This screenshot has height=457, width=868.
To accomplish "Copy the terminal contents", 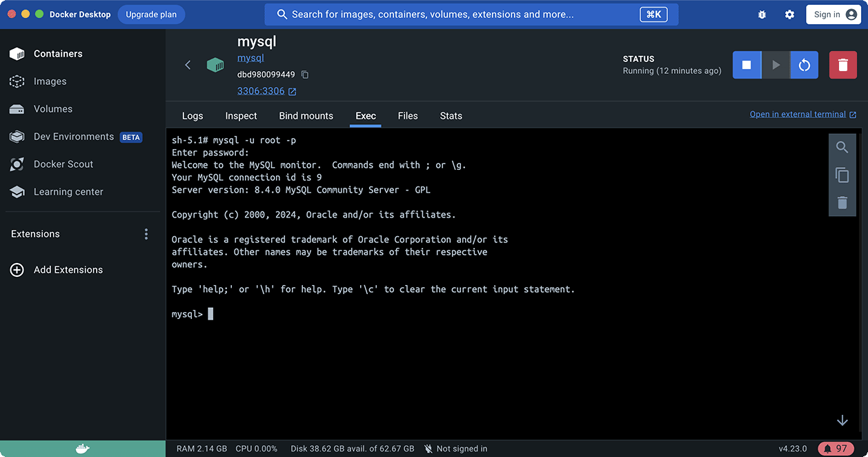I will tap(842, 175).
